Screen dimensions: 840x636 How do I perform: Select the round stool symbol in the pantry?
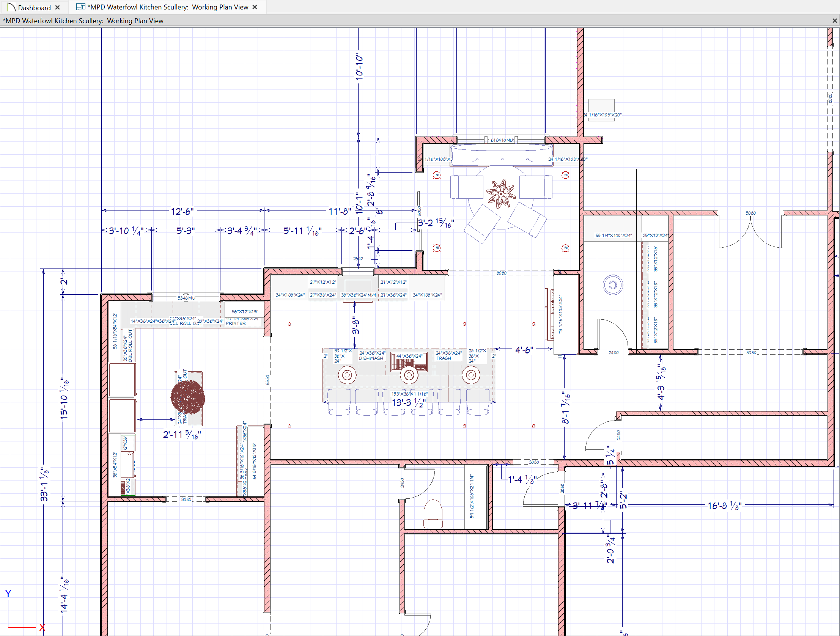point(612,285)
